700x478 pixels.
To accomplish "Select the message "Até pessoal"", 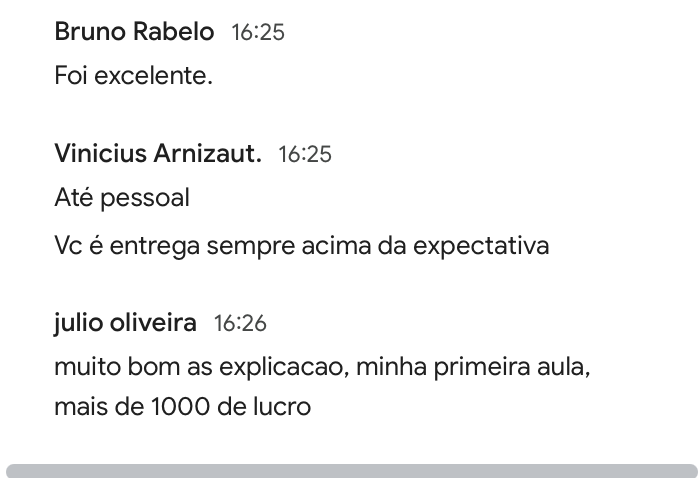I will tap(122, 198).
